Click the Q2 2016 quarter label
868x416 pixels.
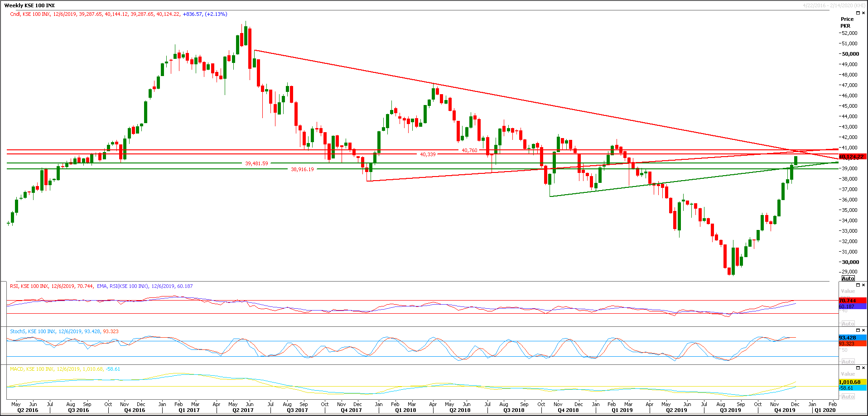28,410
